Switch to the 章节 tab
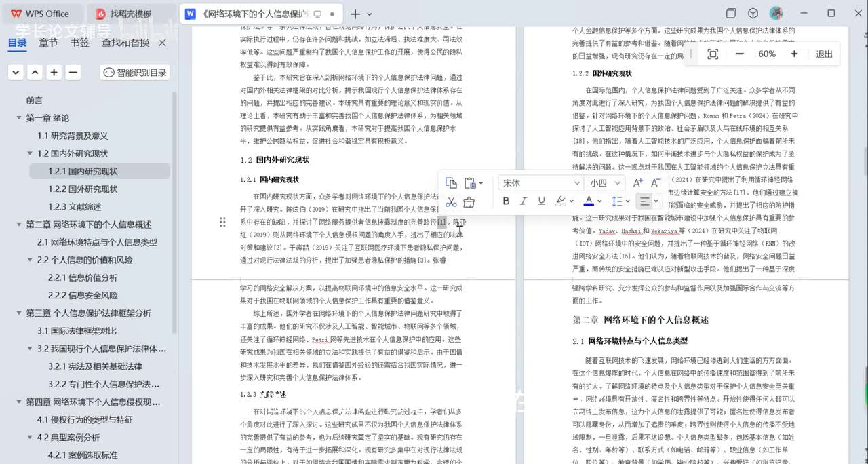 point(48,43)
